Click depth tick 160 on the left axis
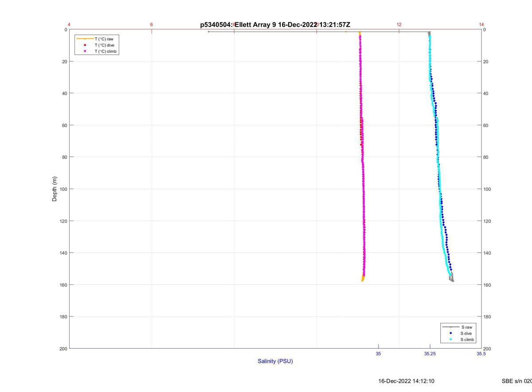 (64, 285)
